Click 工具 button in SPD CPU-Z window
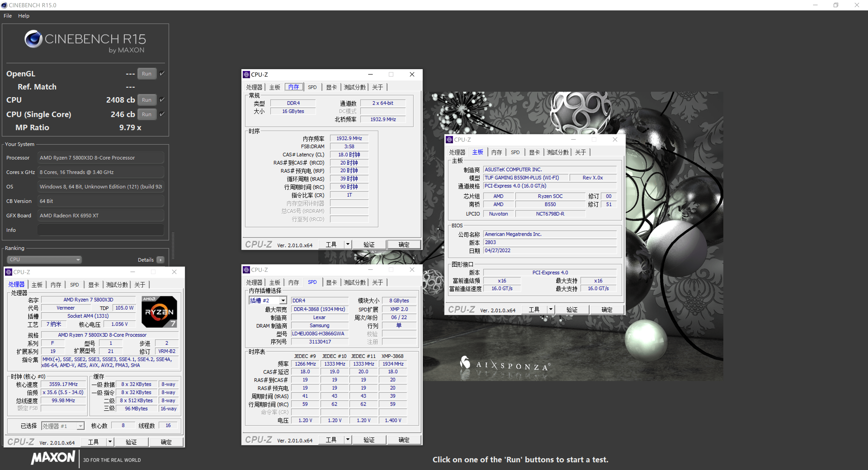The image size is (868, 470). (x=331, y=440)
